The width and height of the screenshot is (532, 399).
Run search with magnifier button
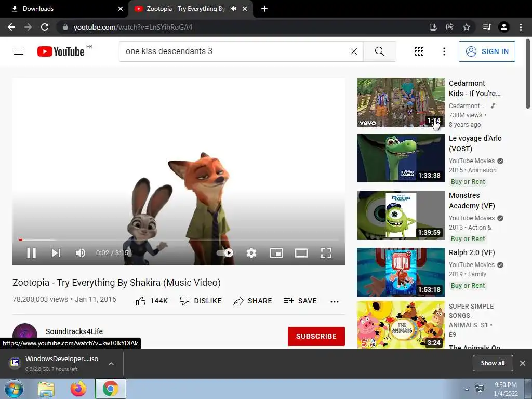point(380,51)
